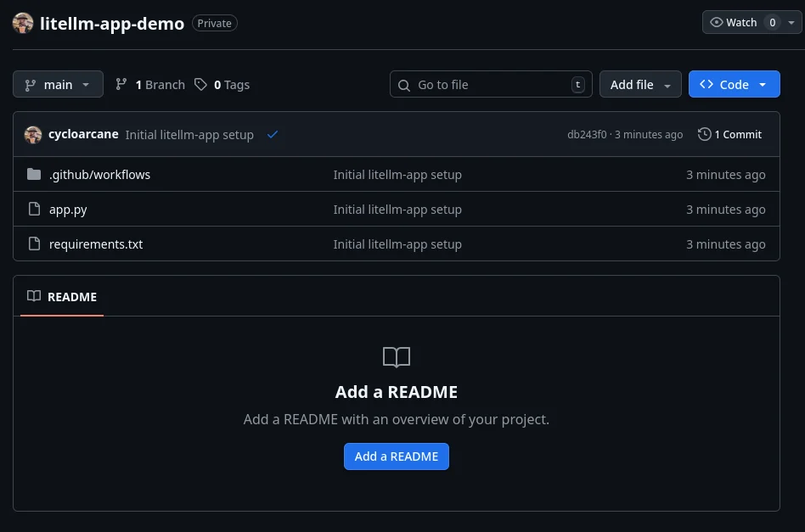The image size is (805, 532).
Task: Open commit hash db243f0
Action: [587, 134]
